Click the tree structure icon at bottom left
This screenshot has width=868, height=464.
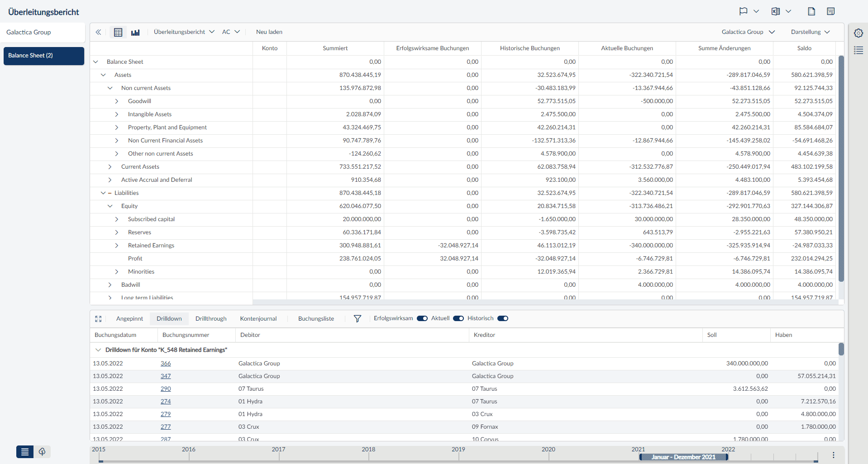pyautogui.click(x=42, y=452)
